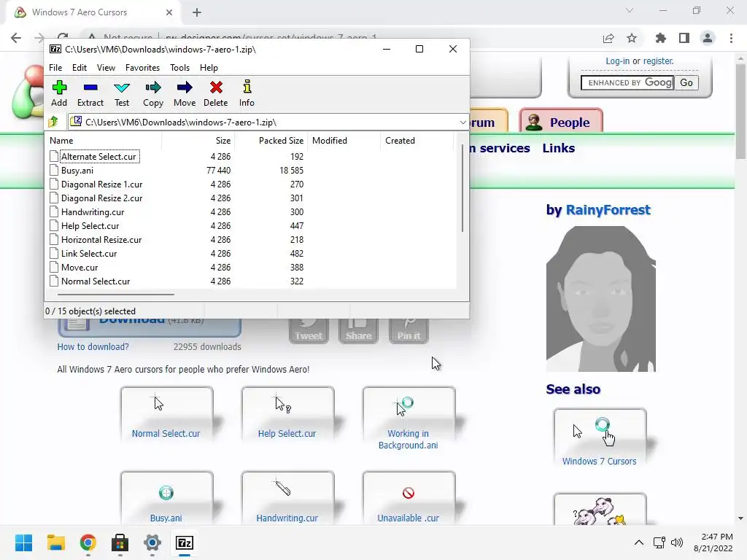
Task: Open the Edit menu in 7-Zip
Action: (79, 68)
